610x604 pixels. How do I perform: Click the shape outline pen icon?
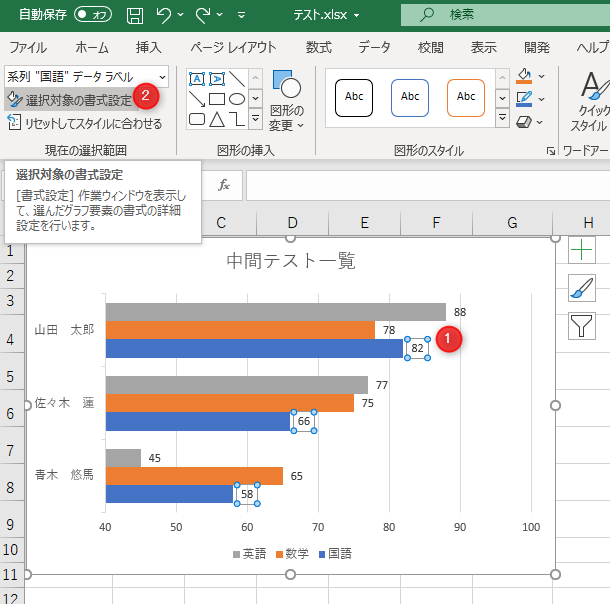pos(524,98)
